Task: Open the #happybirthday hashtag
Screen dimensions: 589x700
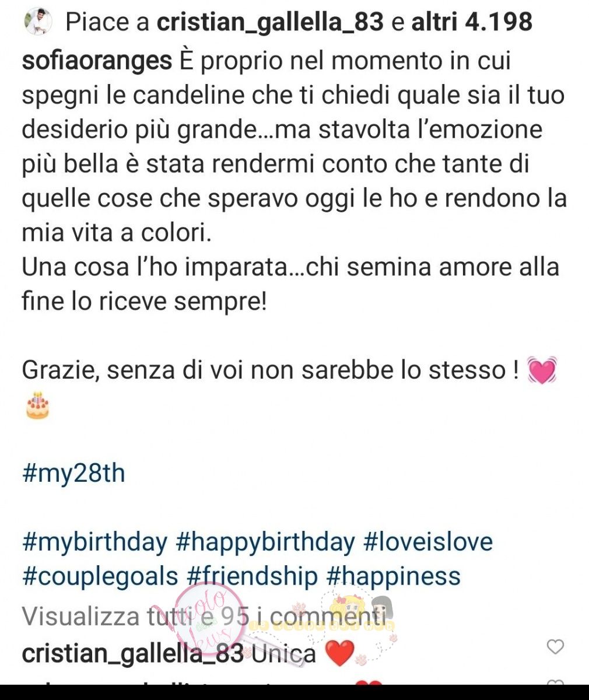Action: coord(265,542)
